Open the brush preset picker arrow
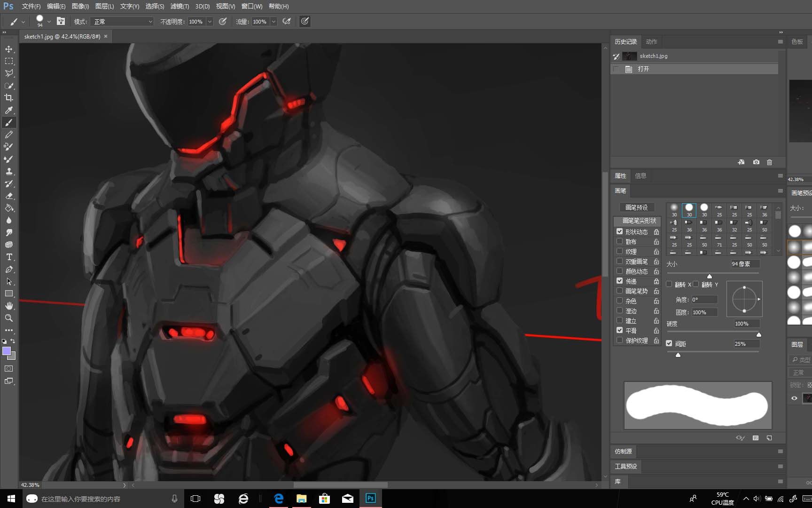Screen dimensions: 812x508 coord(49,22)
